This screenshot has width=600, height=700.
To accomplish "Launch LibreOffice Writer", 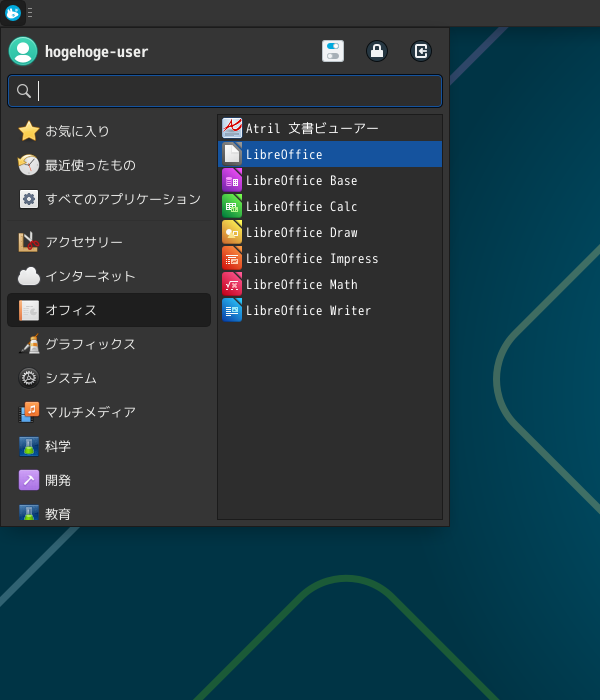I will click(x=308, y=311).
